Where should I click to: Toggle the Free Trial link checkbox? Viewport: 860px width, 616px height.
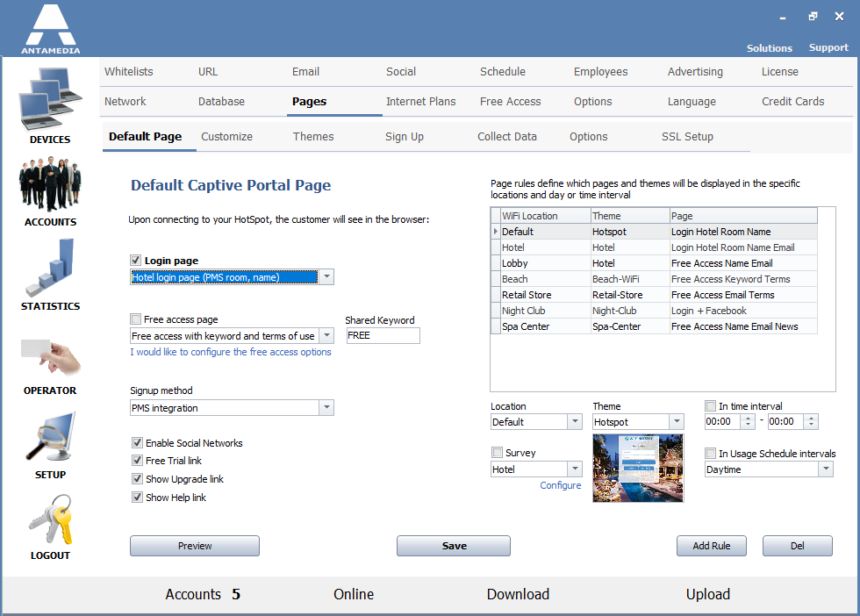[x=137, y=460]
